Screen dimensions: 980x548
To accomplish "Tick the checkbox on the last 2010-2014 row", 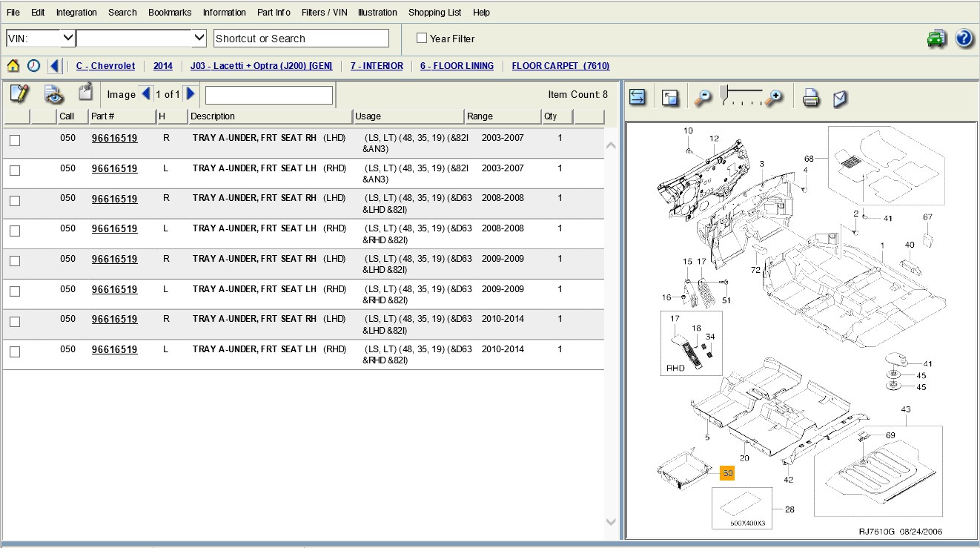I will 15,351.
